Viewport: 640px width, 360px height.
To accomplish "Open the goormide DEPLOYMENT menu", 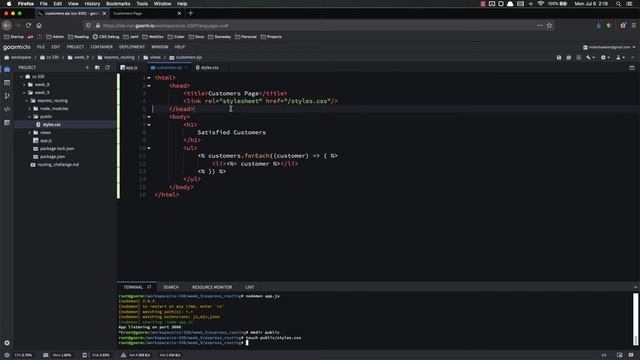I will pos(132,47).
